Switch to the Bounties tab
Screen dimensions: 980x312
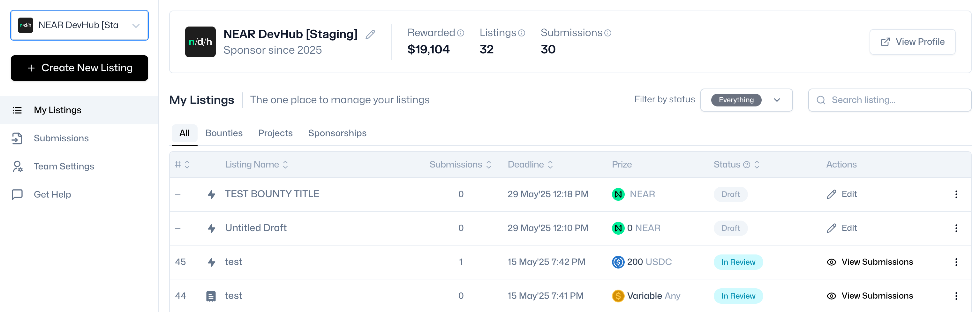(x=224, y=133)
